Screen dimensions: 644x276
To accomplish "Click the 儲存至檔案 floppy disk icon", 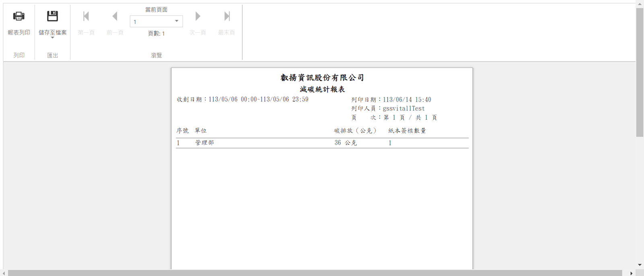I will (52, 16).
